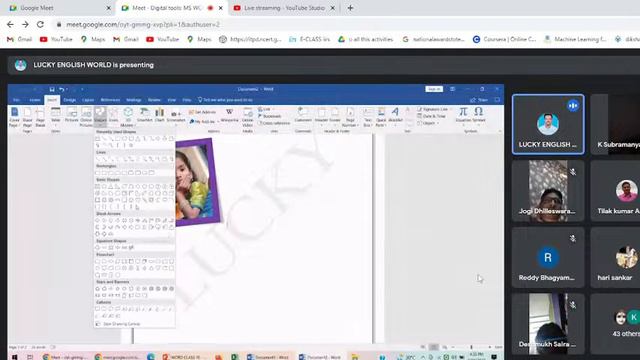Click the Online Pictures icon
640x360 pixels.
coord(86,117)
